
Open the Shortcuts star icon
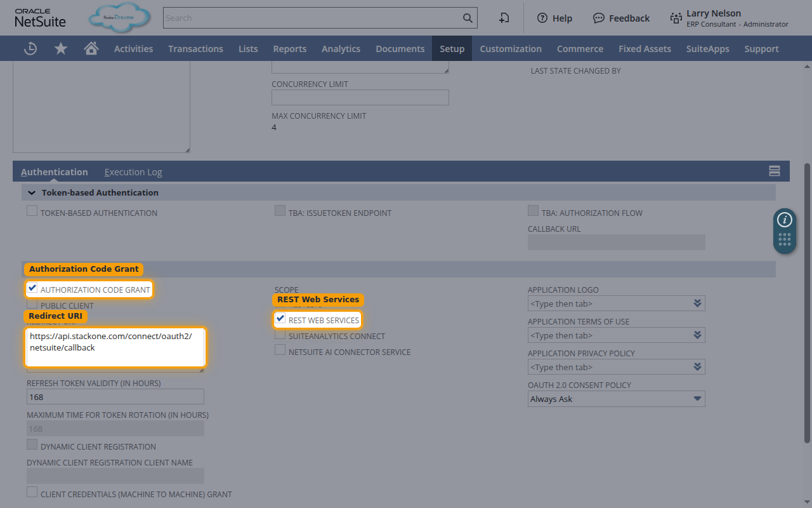point(61,48)
